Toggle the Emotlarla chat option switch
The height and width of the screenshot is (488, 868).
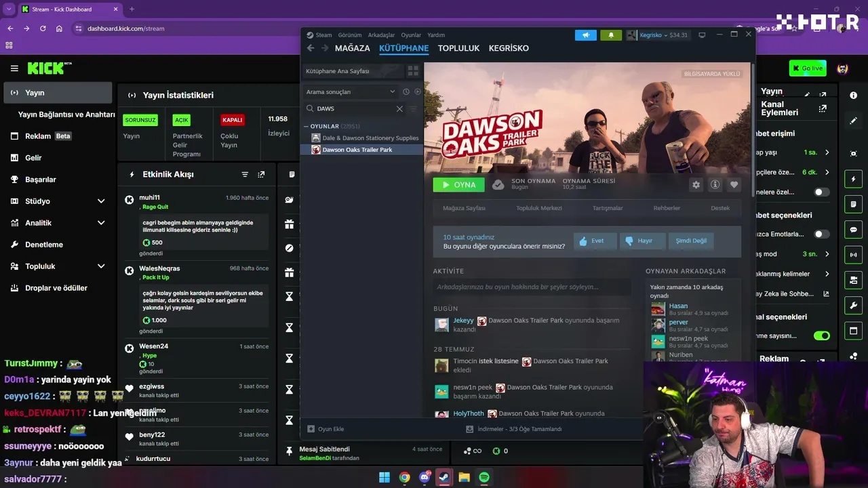pyautogui.click(x=821, y=235)
